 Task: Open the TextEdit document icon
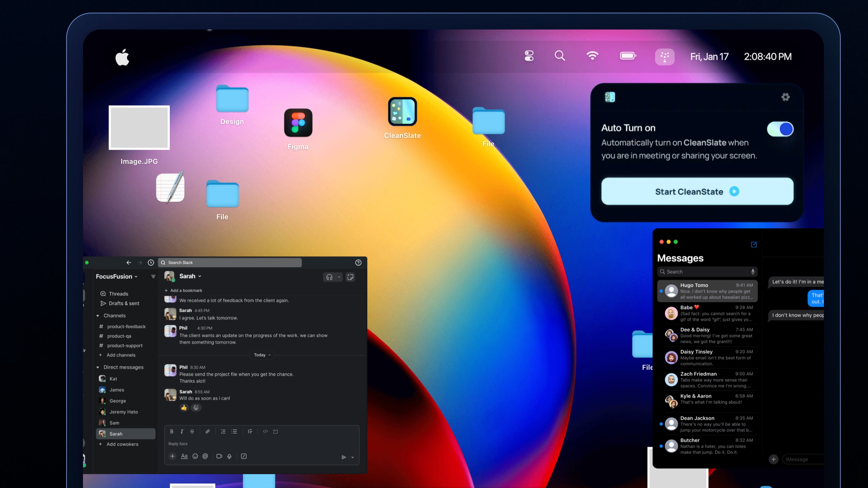[170, 187]
